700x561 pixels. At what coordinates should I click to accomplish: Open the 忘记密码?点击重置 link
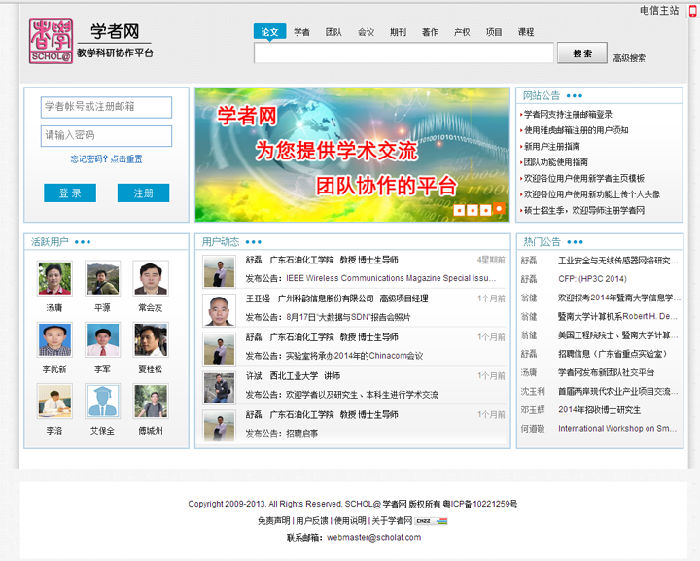coord(106,159)
